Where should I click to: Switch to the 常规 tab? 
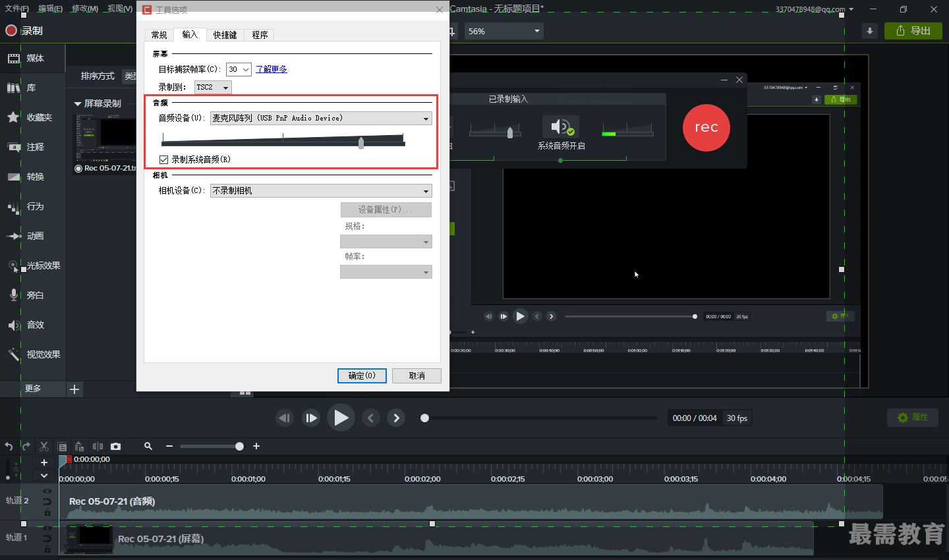[159, 35]
